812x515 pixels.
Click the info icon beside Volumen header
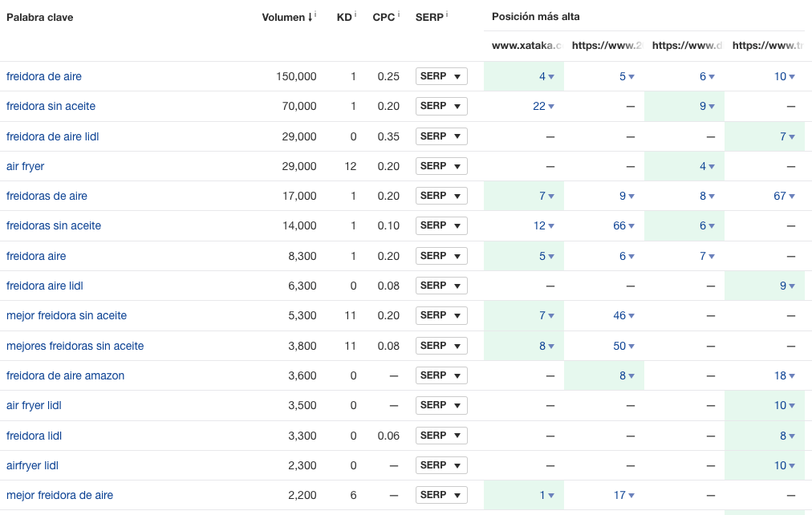316,14
